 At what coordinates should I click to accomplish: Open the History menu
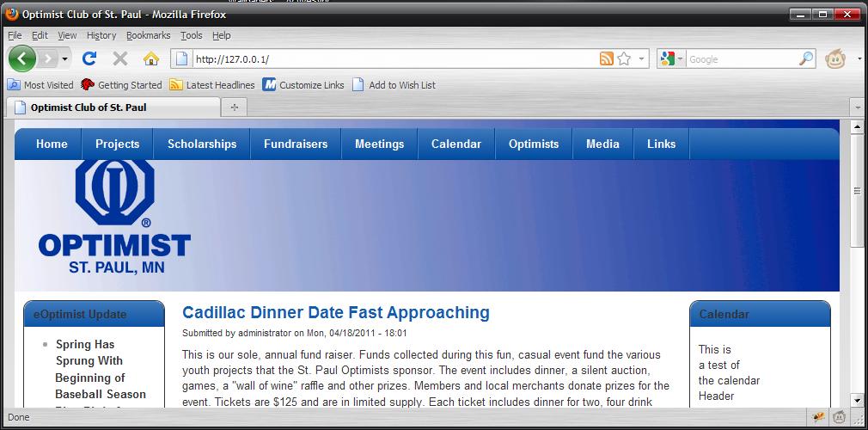click(x=101, y=35)
